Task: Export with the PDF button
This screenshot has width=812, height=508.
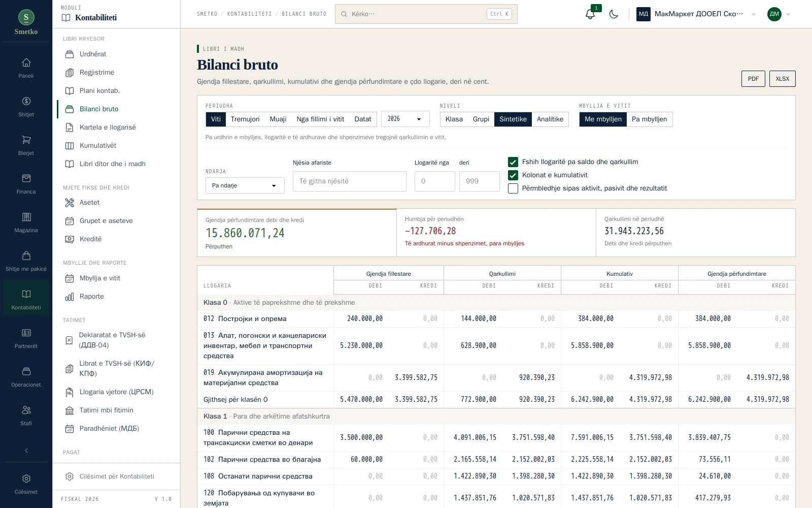Action: (x=753, y=79)
